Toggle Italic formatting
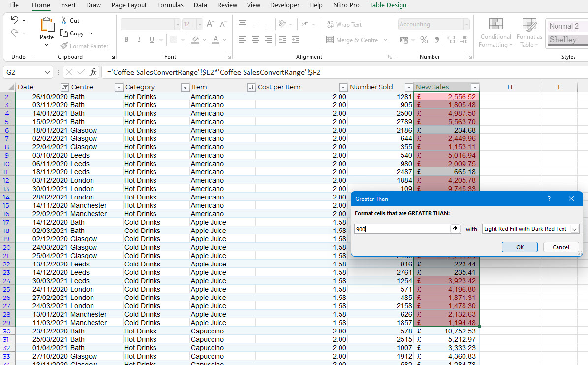588x365 pixels. [x=139, y=40]
